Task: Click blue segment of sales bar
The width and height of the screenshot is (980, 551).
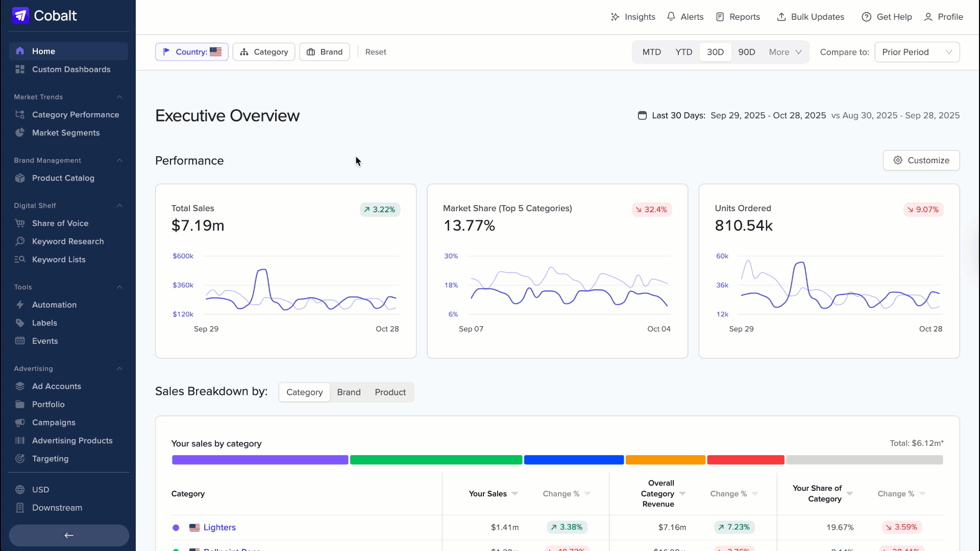Action: pyautogui.click(x=574, y=460)
